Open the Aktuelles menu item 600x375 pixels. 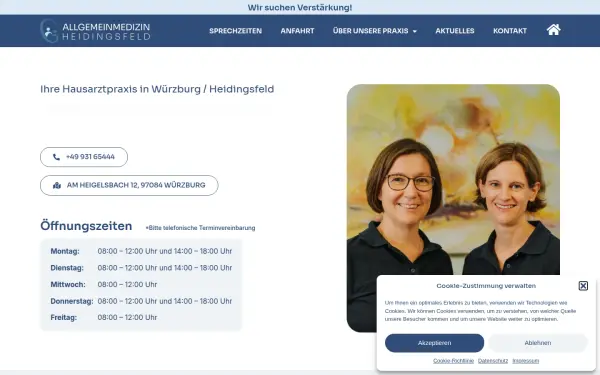coord(455,31)
